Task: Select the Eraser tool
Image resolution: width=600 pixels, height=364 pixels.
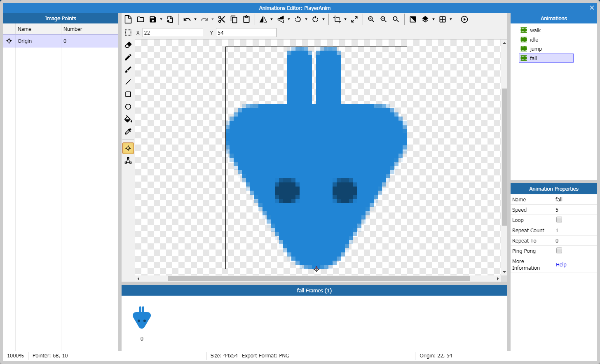Action: (x=128, y=45)
